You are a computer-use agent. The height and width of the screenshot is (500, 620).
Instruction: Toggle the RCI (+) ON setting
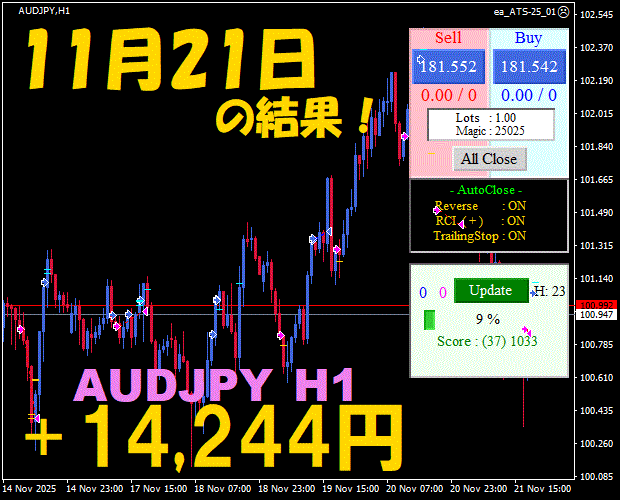point(480,221)
